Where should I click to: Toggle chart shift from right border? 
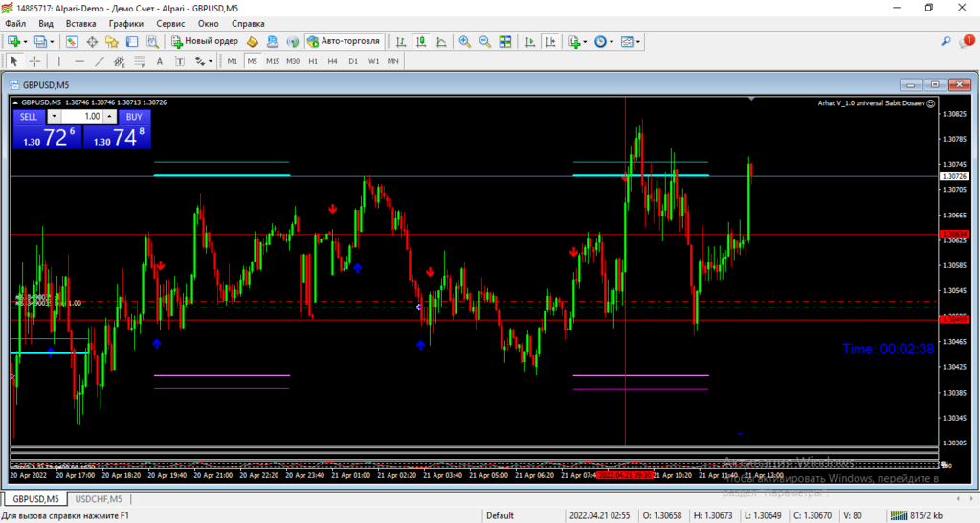click(550, 42)
